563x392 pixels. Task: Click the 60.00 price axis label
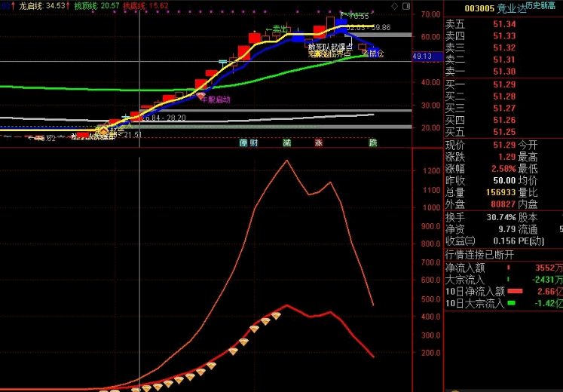click(432, 37)
